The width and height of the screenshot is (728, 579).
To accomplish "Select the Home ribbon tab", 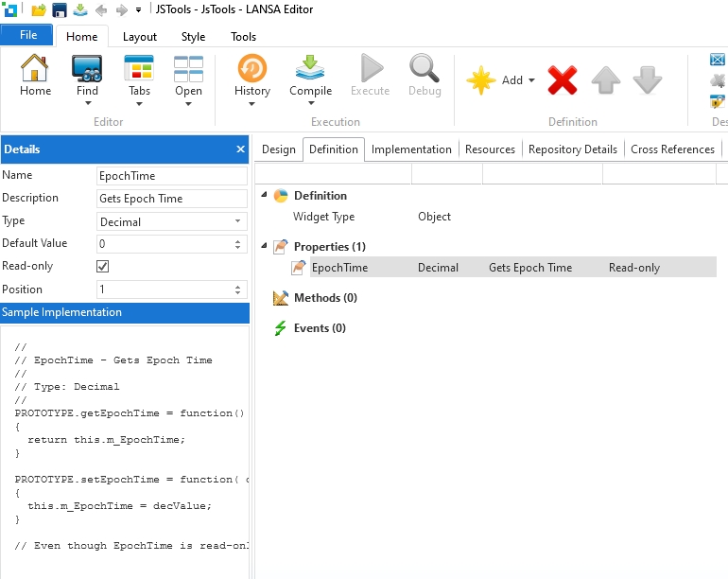I will click(x=81, y=37).
